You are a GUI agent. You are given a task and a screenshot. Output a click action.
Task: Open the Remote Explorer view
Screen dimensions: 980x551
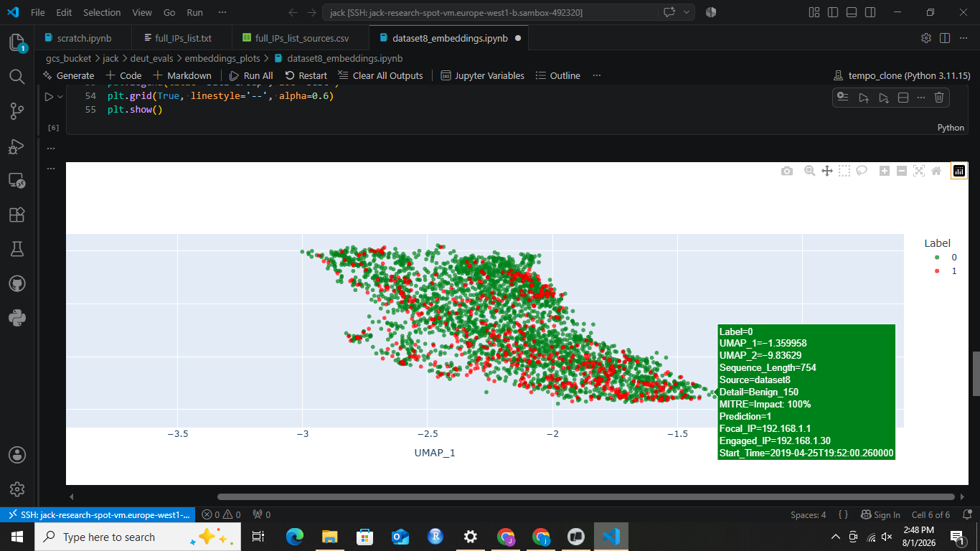click(x=17, y=180)
